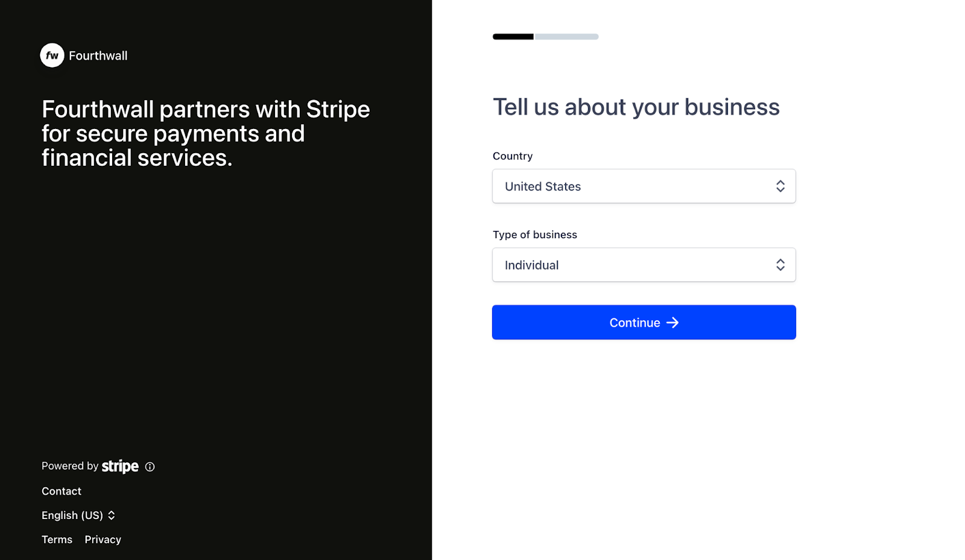Image resolution: width=965 pixels, height=560 pixels.
Task: Click the unfilled gray progress bar segment
Action: [566, 37]
